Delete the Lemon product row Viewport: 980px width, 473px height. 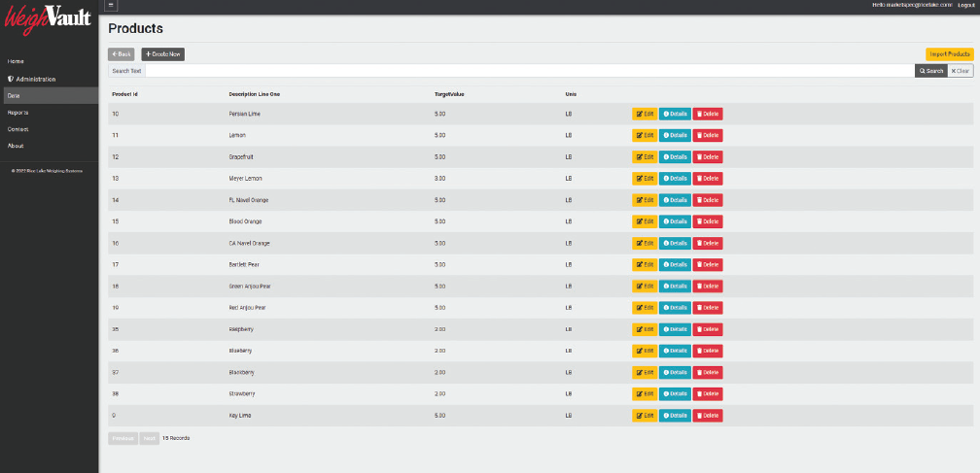708,135
